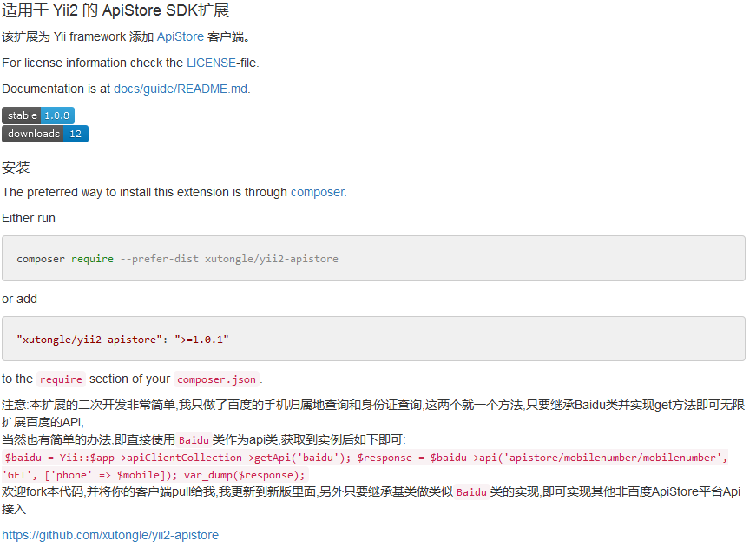Click the inline 'require' code word
The height and width of the screenshot is (554, 756).
click(x=61, y=379)
